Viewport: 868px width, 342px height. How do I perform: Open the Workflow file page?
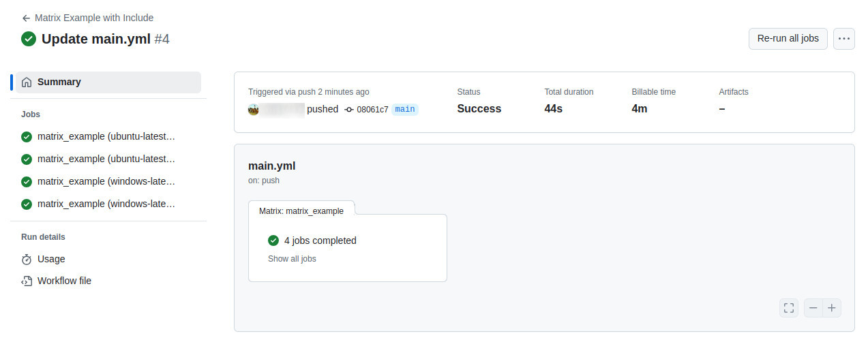pos(64,281)
